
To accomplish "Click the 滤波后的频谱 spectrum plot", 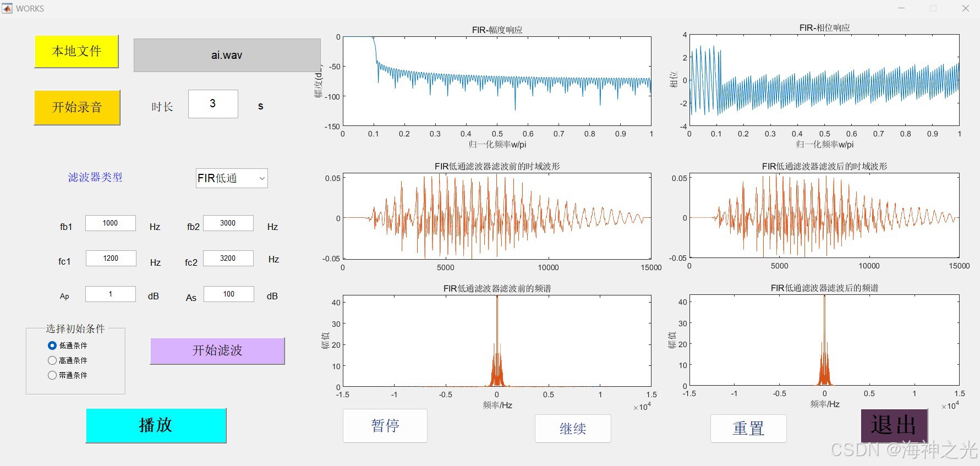I will (824, 341).
